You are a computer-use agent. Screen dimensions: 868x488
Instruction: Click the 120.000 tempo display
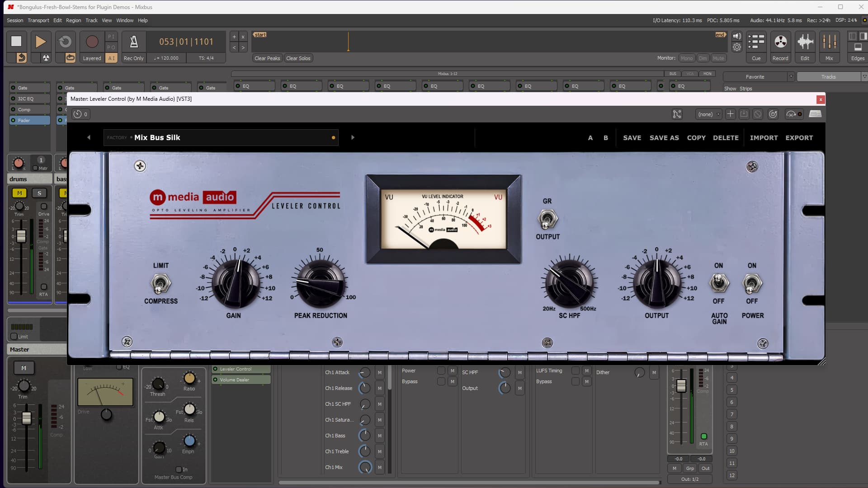(x=166, y=58)
